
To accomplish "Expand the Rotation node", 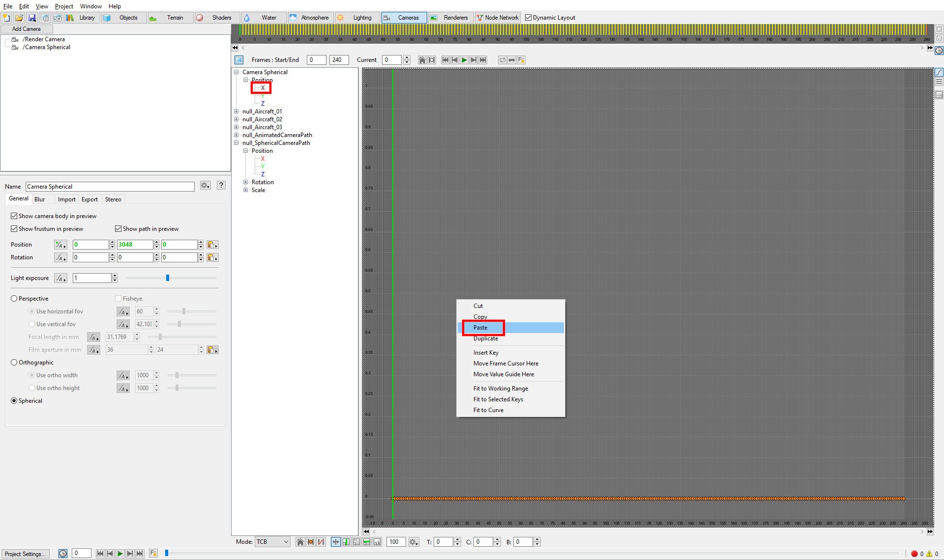I will pyautogui.click(x=246, y=182).
